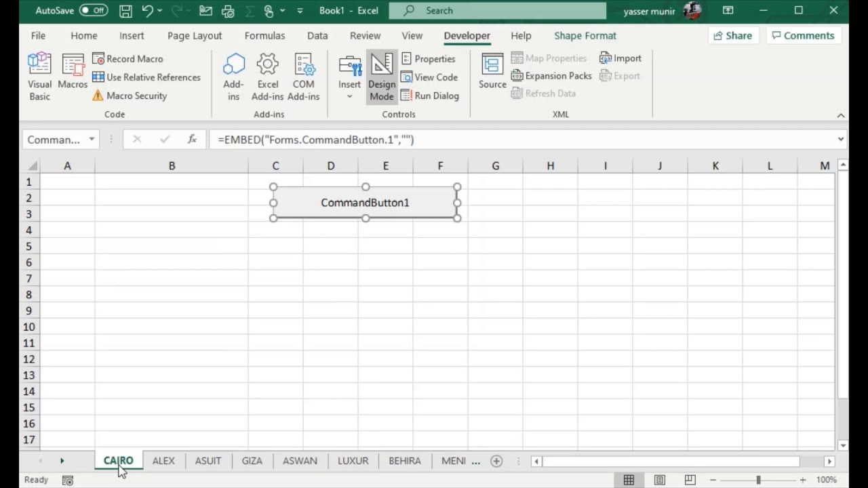Open control Properties
Screen dimensions: 868x488
[428, 59]
